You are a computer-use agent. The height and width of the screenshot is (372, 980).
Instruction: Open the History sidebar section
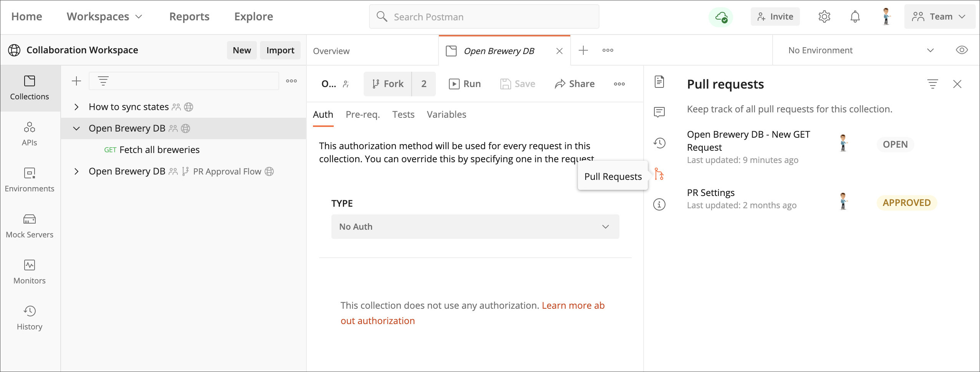(x=30, y=318)
